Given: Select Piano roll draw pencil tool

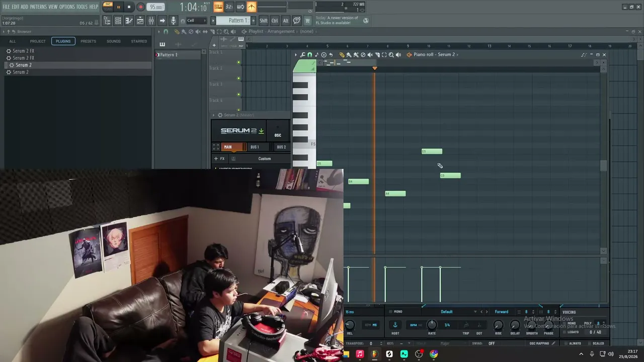Looking at the screenshot, I should (x=342, y=55).
